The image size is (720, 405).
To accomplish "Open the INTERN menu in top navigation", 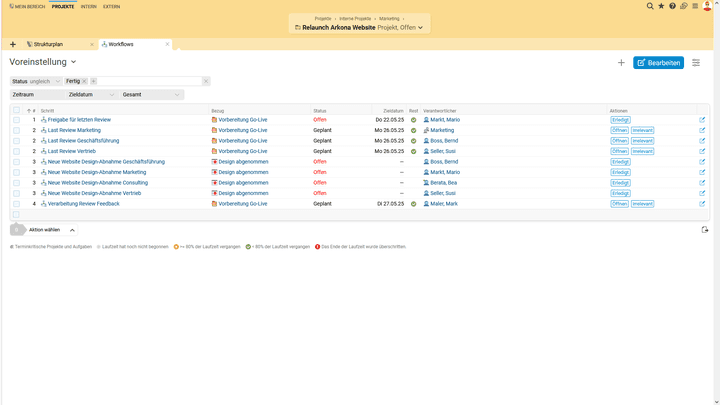I will pyautogui.click(x=89, y=6).
